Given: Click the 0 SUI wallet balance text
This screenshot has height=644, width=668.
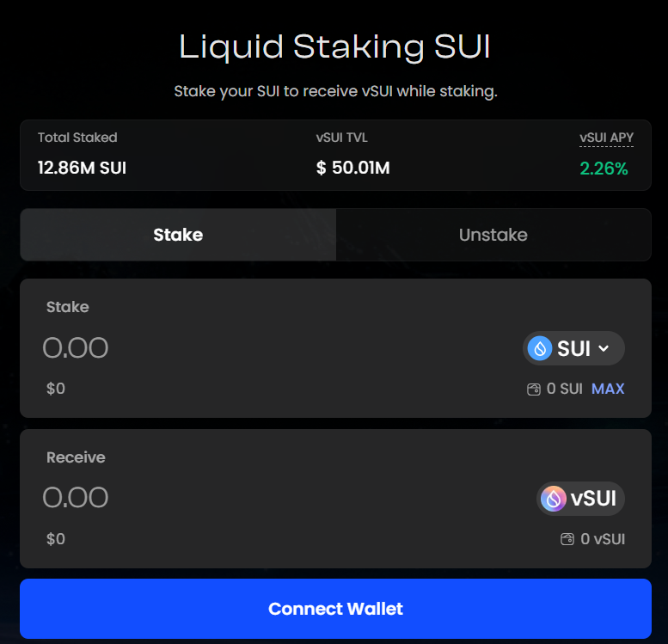Looking at the screenshot, I should coord(565,389).
